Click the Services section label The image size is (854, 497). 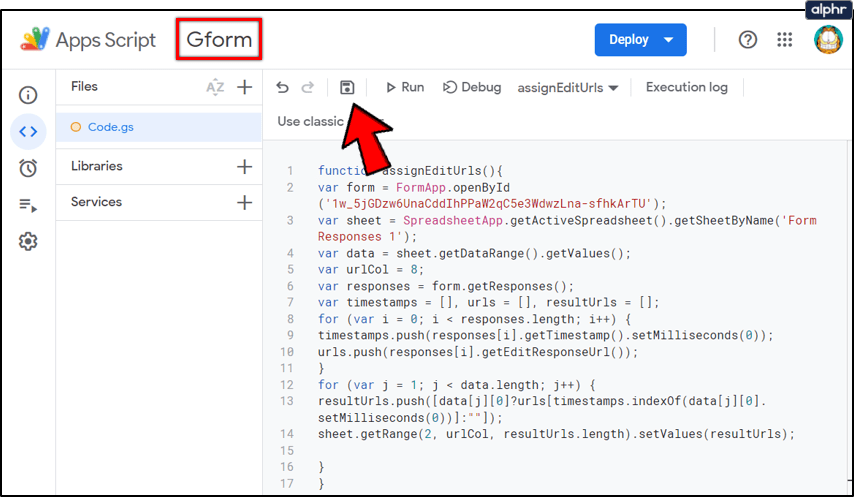[96, 202]
